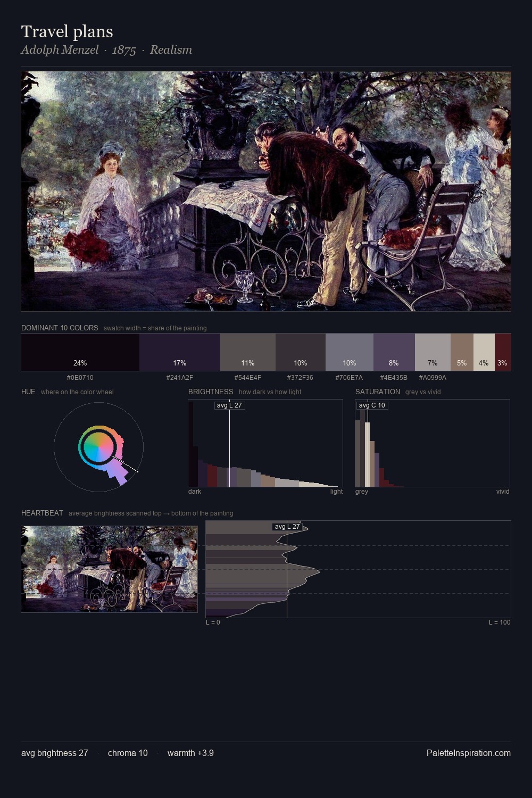Open the small heartbeat painting thumbnail
Image resolution: width=532 pixels, height=798 pixels.
pyautogui.click(x=109, y=569)
